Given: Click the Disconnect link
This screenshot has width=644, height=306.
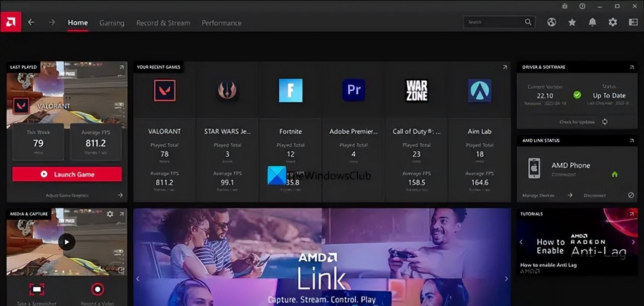Looking at the screenshot, I should [595, 195].
